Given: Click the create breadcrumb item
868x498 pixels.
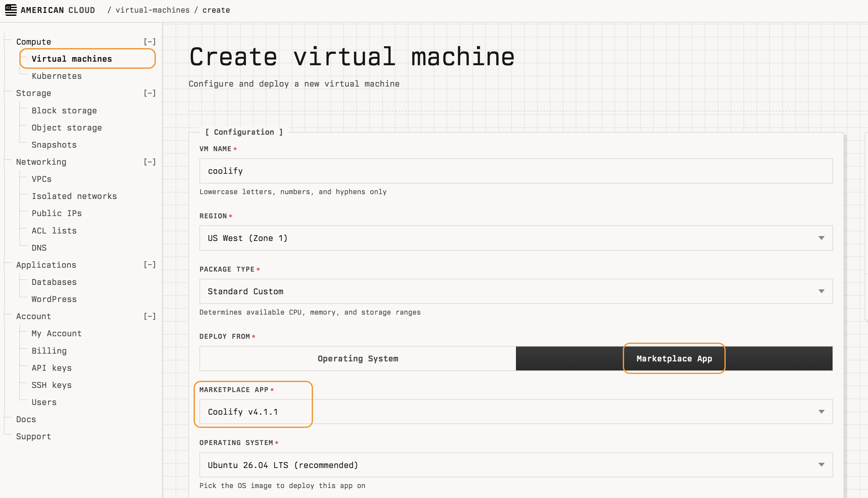Looking at the screenshot, I should tap(216, 10).
